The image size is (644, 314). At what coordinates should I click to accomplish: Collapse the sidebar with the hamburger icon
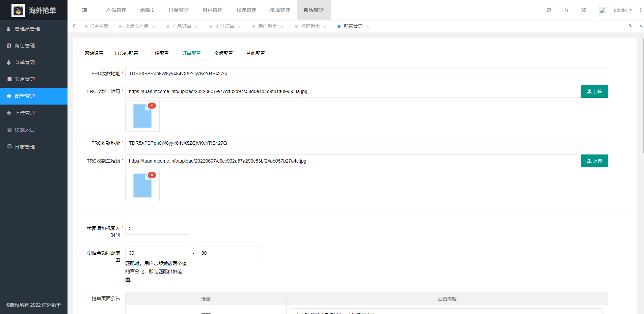pyautogui.click(x=84, y=10)
